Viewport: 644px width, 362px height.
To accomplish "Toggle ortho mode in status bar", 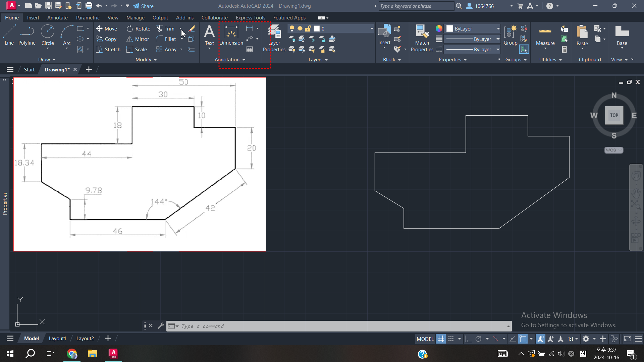I will [x=469, y=339].
